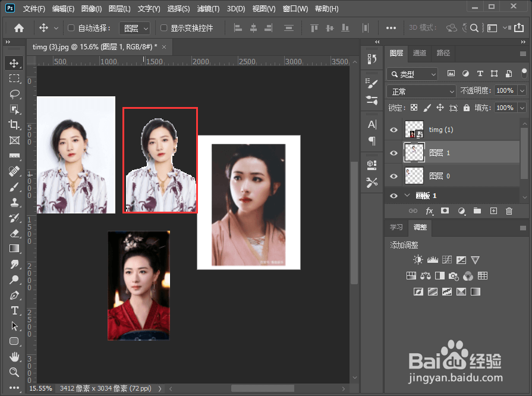The width and height of the screenshot is (532, 396).
Task: Select the Hand tool
Action: (x=14, y=357)
